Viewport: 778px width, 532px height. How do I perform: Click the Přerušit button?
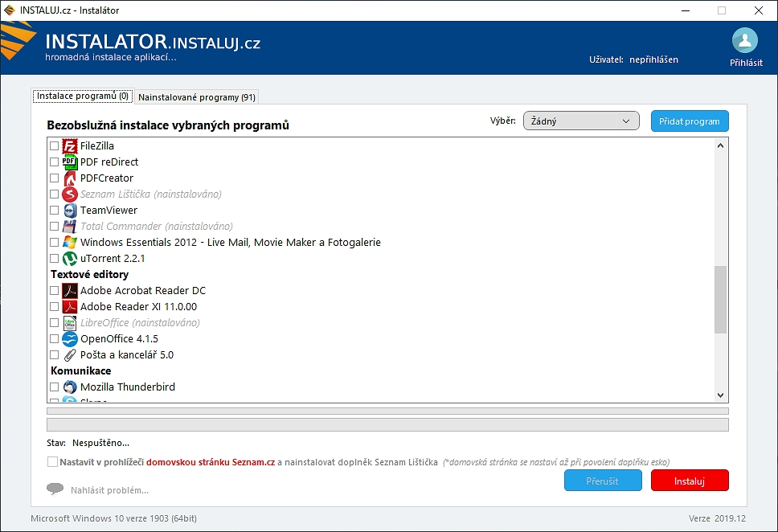pyautogui.click(x=603, y=481)
